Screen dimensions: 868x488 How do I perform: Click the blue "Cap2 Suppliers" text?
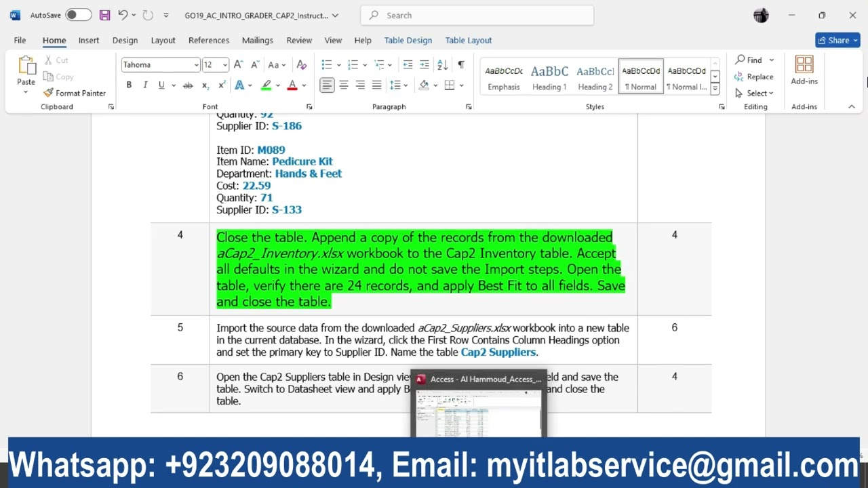pos(498,352)
